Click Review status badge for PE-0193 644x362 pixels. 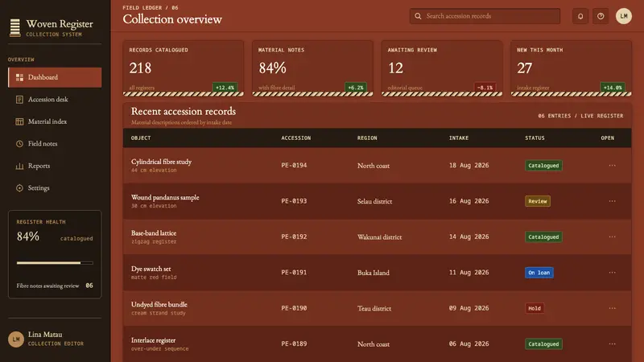[x=538, y=201]
